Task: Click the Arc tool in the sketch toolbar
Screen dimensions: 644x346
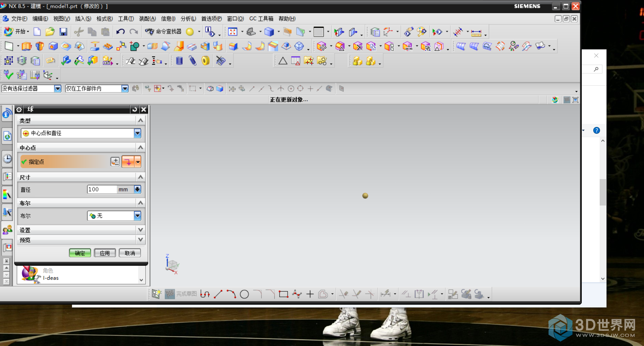Action: [x=231, y=294]
